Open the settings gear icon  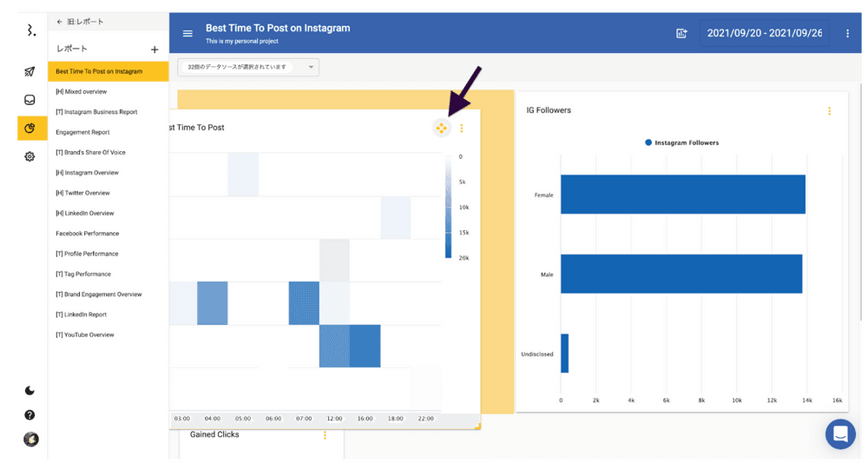click(x=30, y=156)
